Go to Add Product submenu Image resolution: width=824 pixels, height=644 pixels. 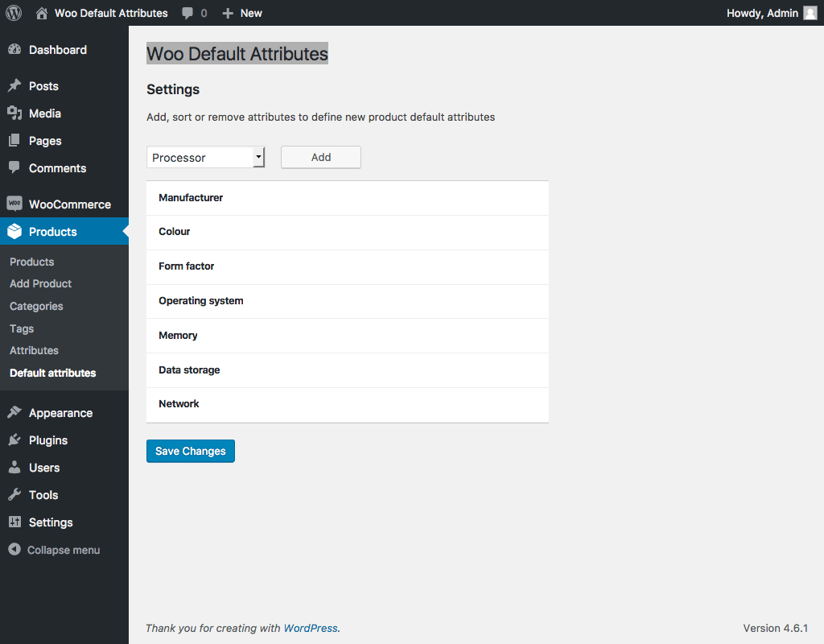click(x=40, y=284)
